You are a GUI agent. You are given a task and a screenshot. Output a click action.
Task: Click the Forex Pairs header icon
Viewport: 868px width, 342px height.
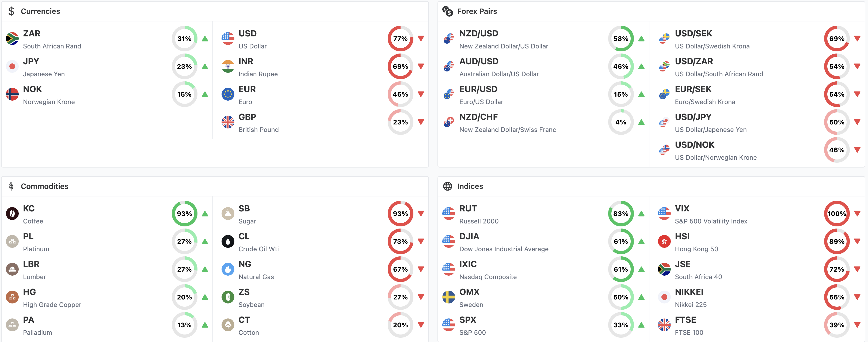pos(447,11)
